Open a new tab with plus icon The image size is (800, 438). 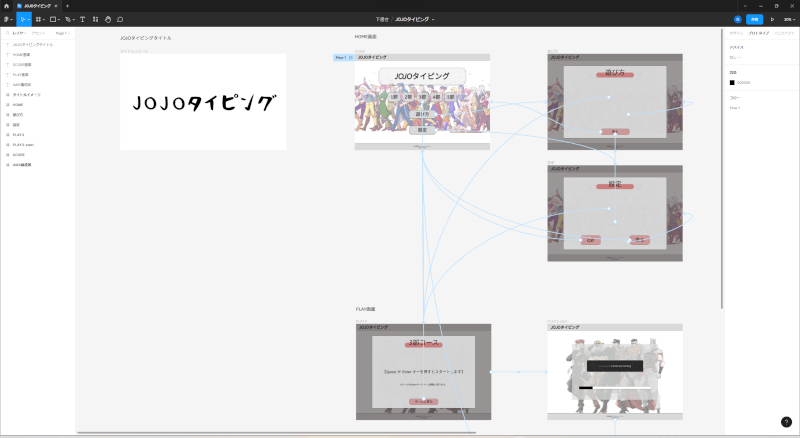67,6
